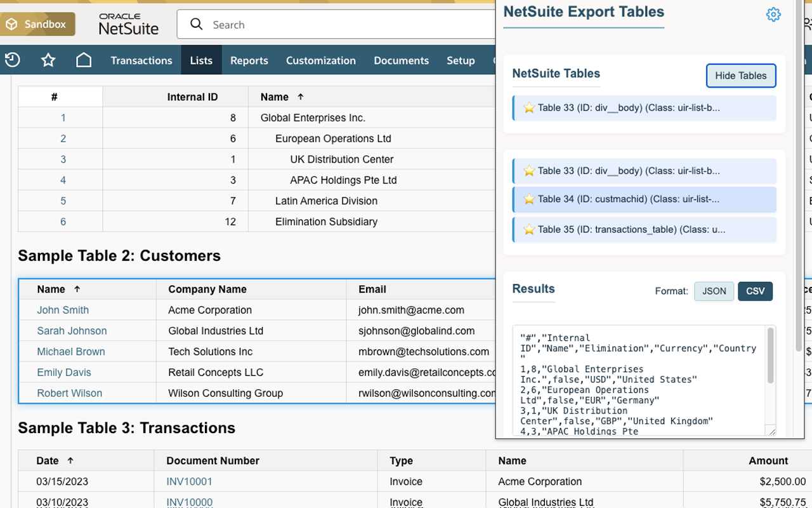Open customer John Smith link
The height and width of the screenshot is (508, 812).
click(x=63, y=310)
